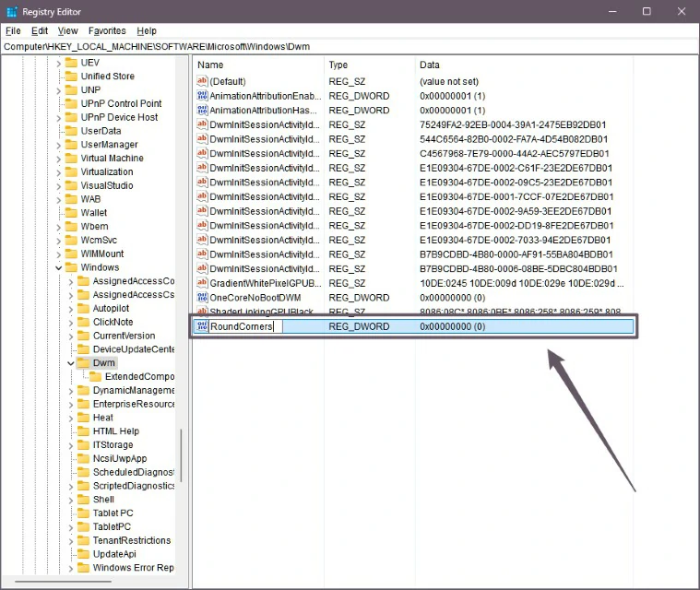This screenshot has height=590, width=700.
Task: Open the File menu
Action: click(13, 30)
